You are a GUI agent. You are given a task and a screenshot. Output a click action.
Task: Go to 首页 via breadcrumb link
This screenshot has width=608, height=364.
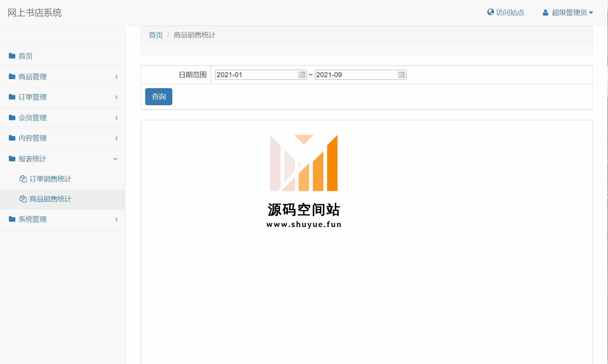pos(156,35)
